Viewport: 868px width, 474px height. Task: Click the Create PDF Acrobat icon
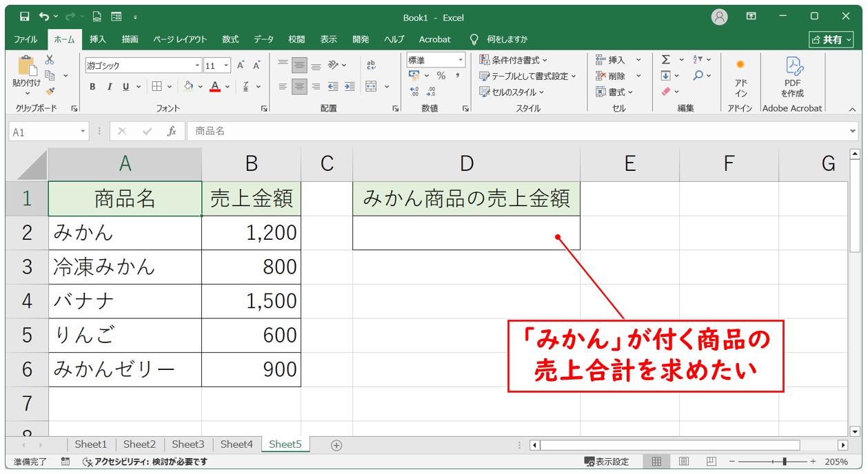point(792,76)
